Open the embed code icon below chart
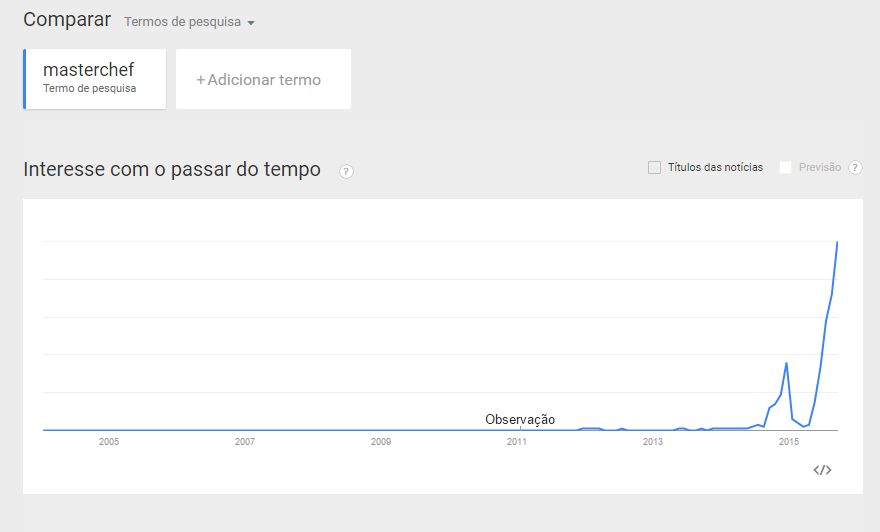This screenshot has height=532, width=880. point(822,470)
